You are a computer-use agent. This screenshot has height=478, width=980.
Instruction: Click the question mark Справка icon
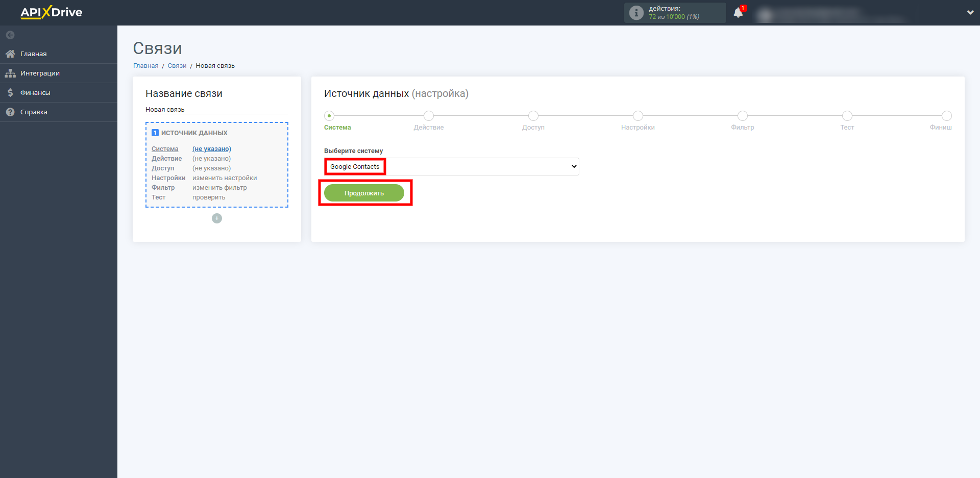click(x=10, y=112)
